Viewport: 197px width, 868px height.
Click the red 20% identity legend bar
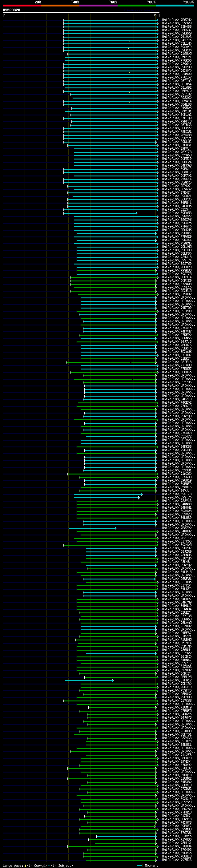[22, 6]
